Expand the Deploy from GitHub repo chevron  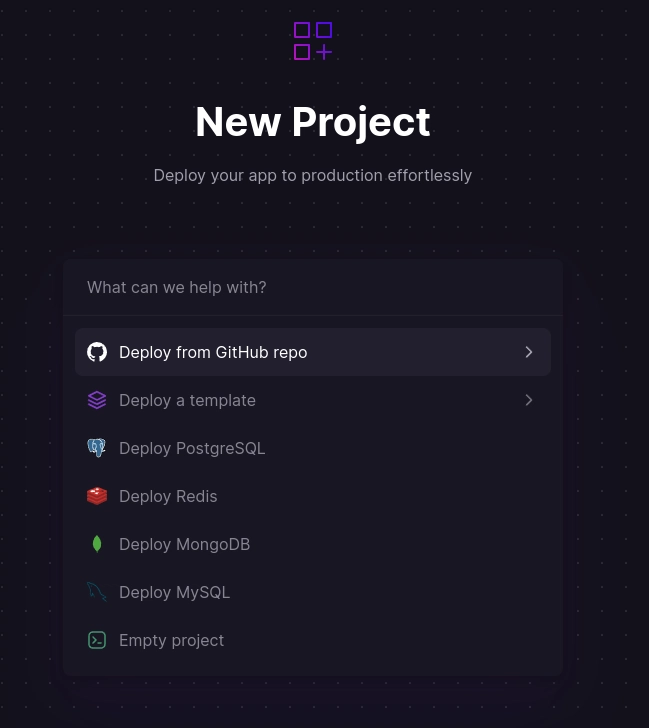tap(529, 352)
